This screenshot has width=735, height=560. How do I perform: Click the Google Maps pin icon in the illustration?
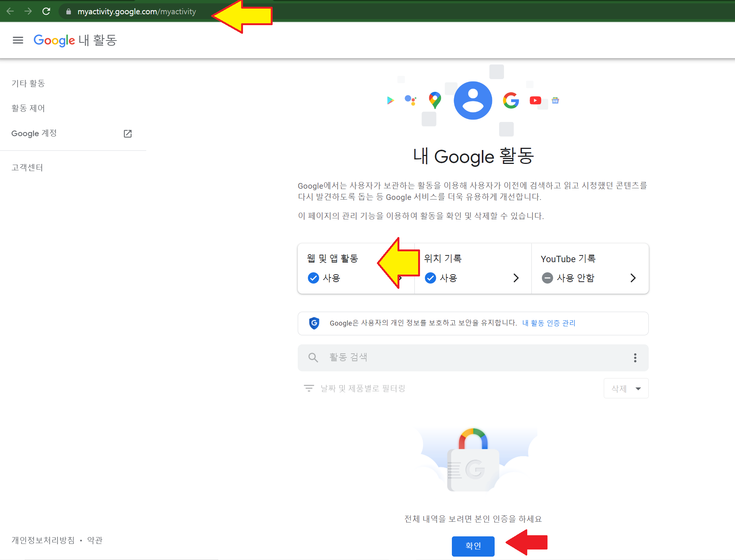coord(435,100)
